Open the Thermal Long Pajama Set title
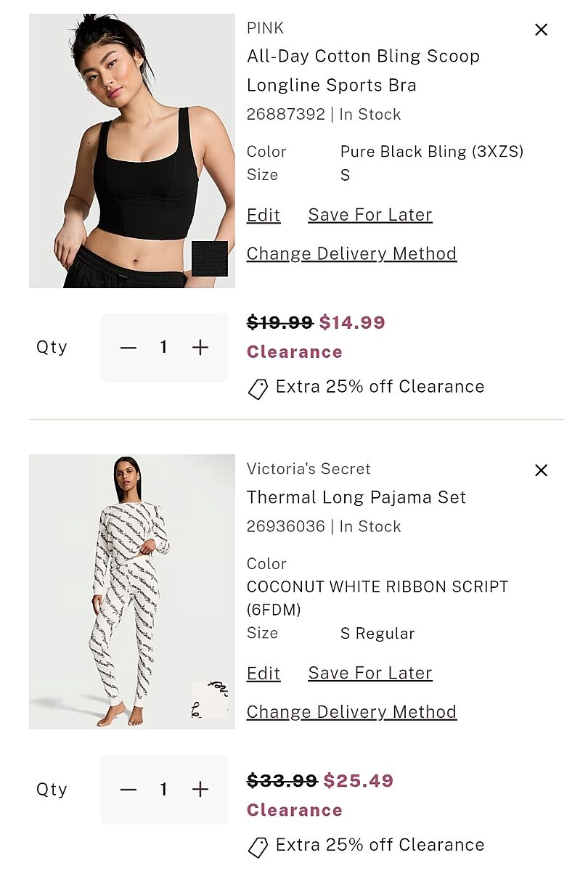Viewport: 588px width, 871px height. coord(356,497)
